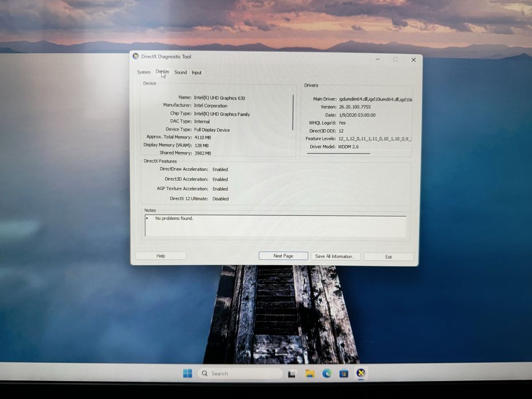
Task: Click the Next Page button
Action: point(283,256)
